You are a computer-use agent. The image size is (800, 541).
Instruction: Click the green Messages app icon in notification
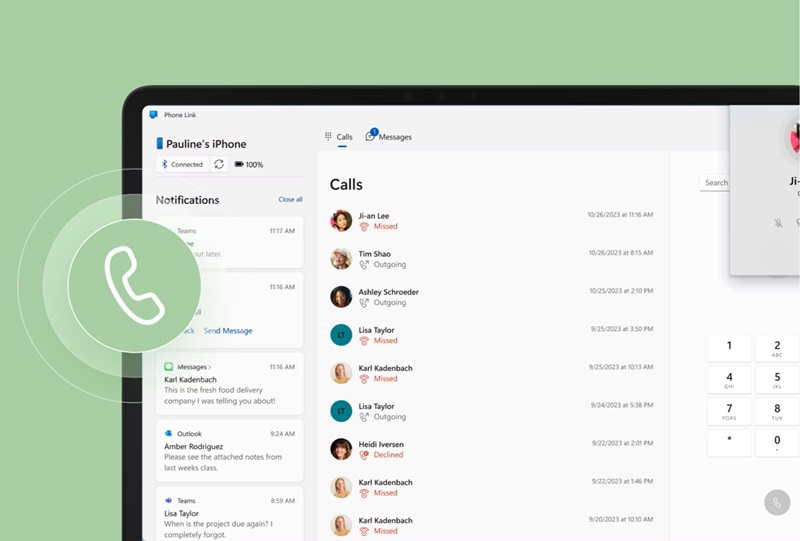pos(168,366)
